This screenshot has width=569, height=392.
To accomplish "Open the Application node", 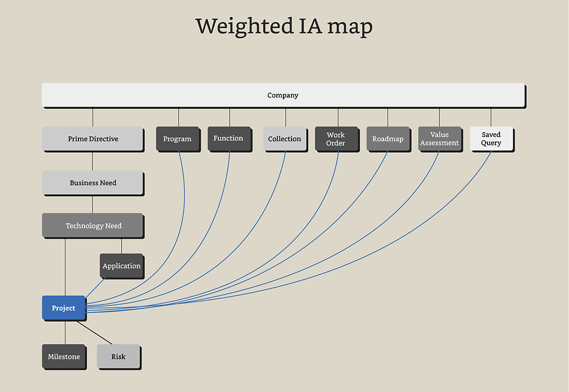I will point(122,266).
